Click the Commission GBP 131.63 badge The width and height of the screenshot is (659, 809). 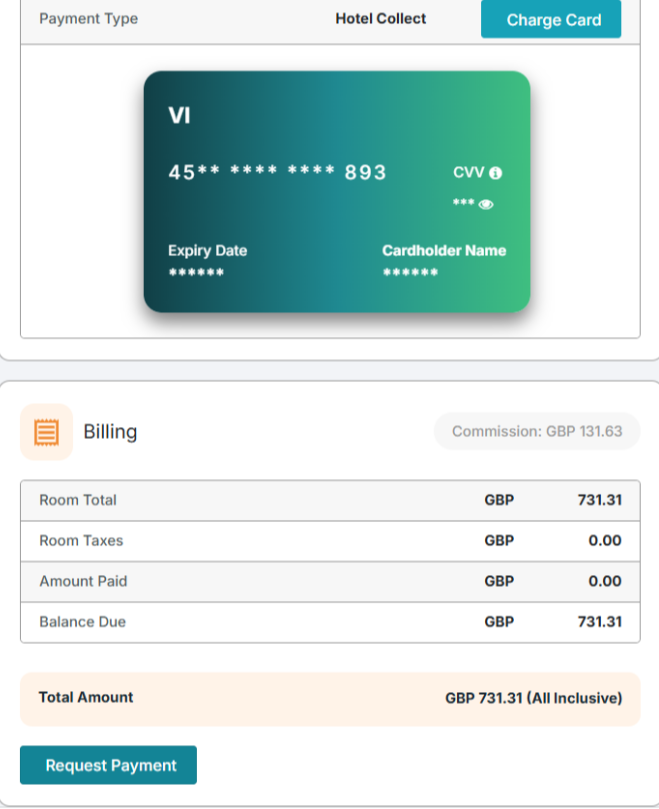(536, 431)
